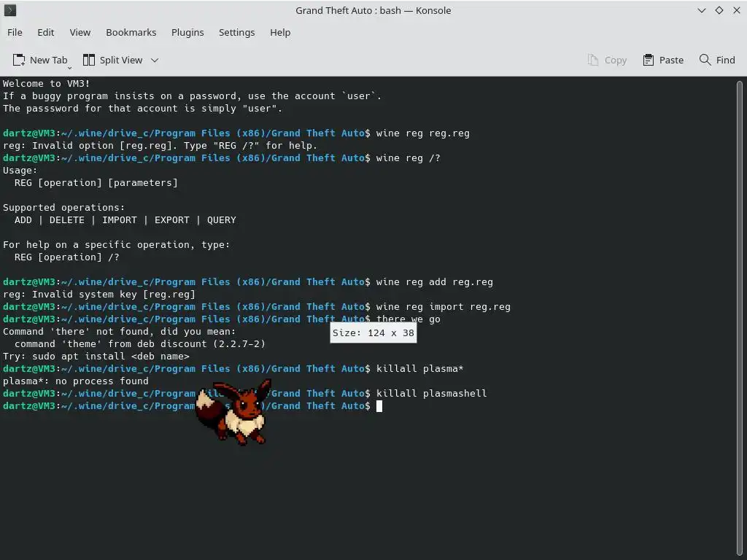Click the Copy label
Image resolution: width=747 pixels, height=560 pixels.
point(616,61)
